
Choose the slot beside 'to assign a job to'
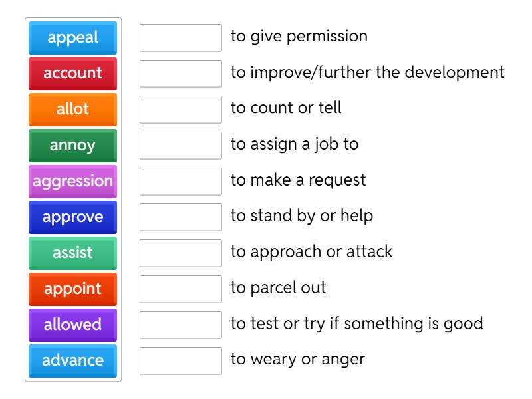click(x=181, y=146)
